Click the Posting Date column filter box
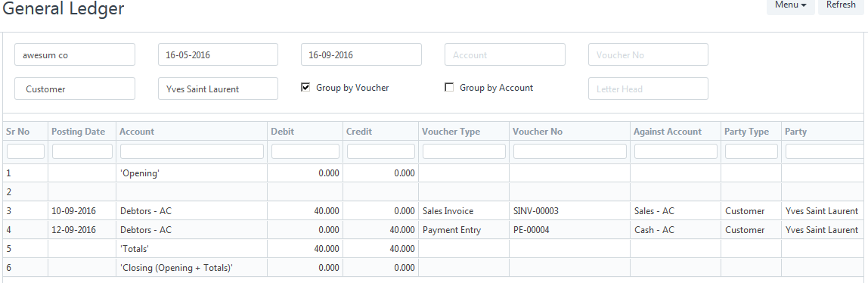Viewport: 868px width, 283px height. pyautogui.click(x=82, y=151)
